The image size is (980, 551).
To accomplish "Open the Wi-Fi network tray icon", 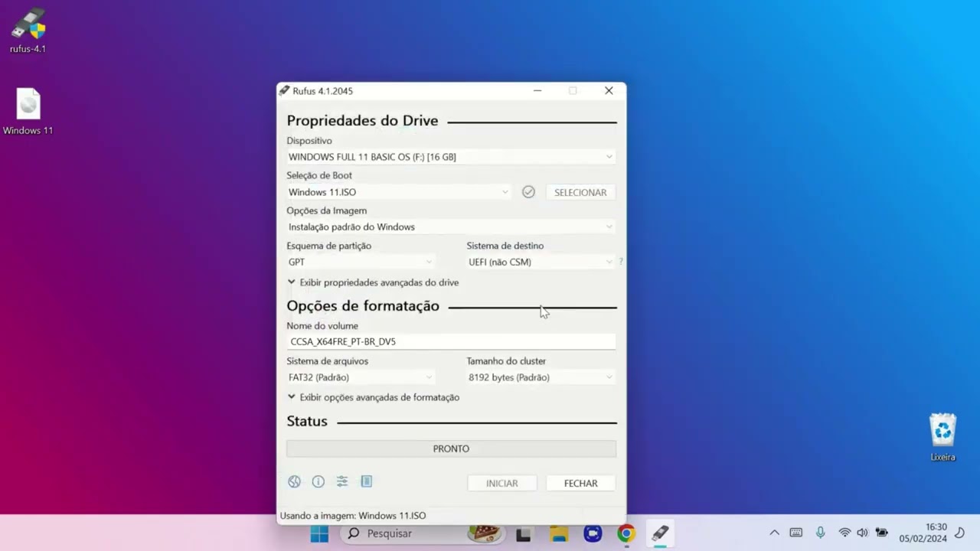I will click(x=844, y=533).
